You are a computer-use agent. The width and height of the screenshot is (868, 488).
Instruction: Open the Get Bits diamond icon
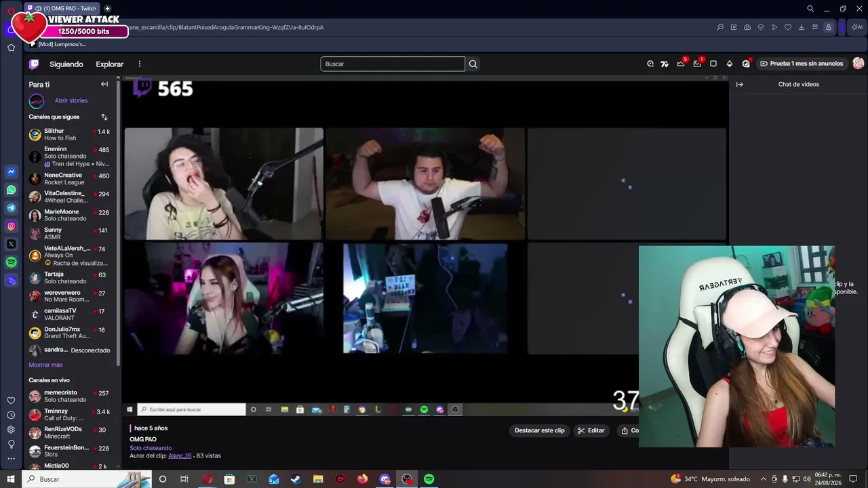[x=730, y=64]
